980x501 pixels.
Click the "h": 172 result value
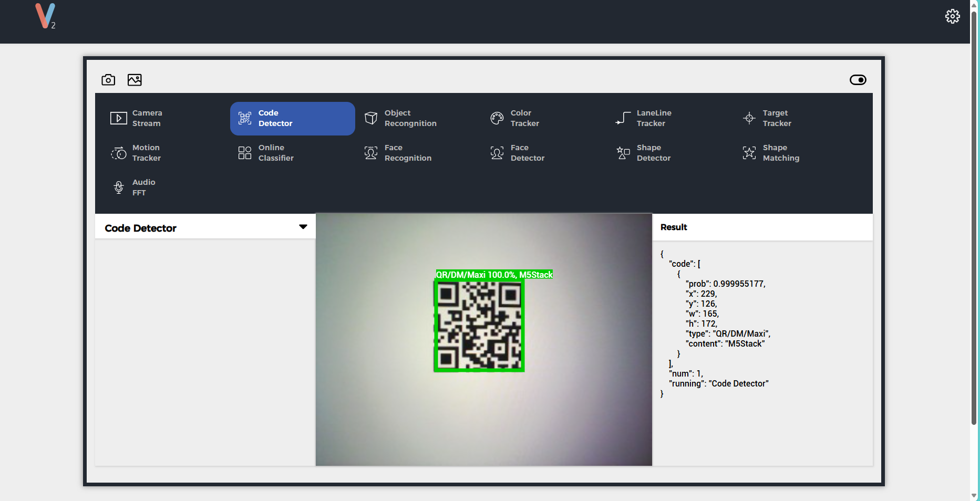coord(701,323)
